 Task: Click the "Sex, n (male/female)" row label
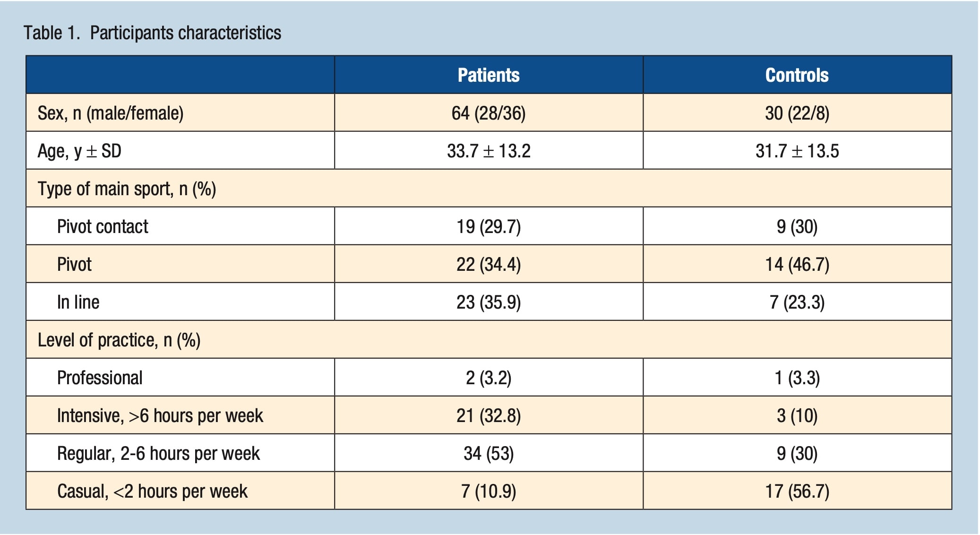pos(111,113)
